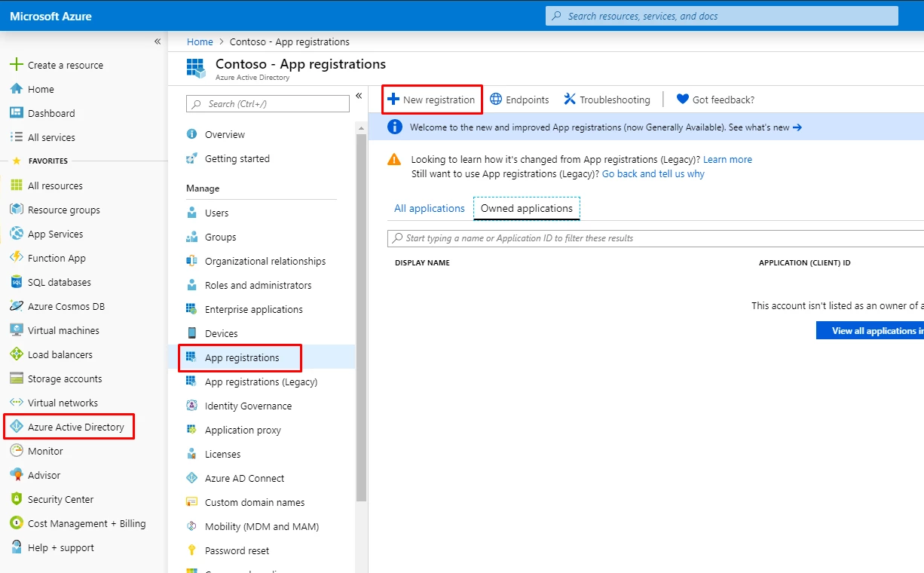
Task: Click the All resources grid icon
Action: pos(16,185)
